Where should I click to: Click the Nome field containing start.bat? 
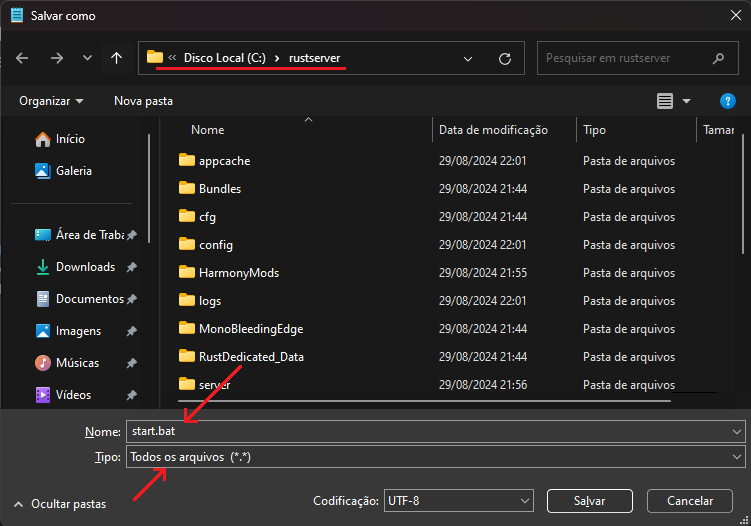click(435, 431)
